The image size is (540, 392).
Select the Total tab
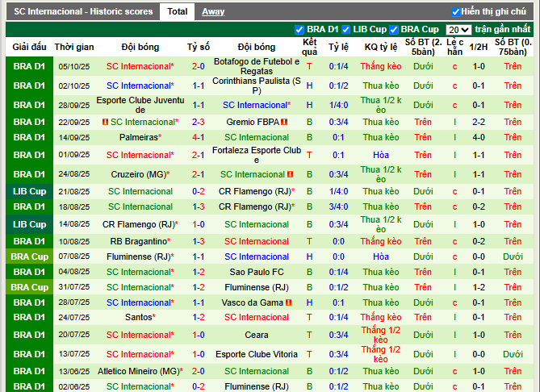[177, 12]
